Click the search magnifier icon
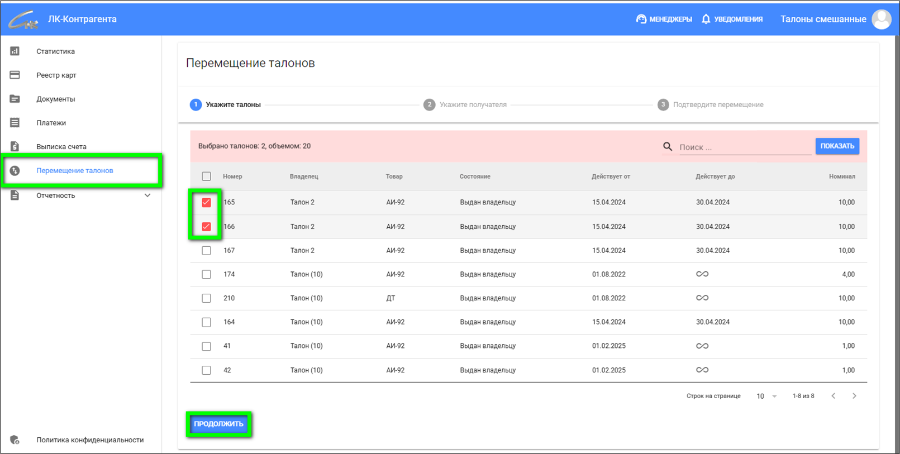The width and height of the screenshot is (900, 454). point(668,147)
